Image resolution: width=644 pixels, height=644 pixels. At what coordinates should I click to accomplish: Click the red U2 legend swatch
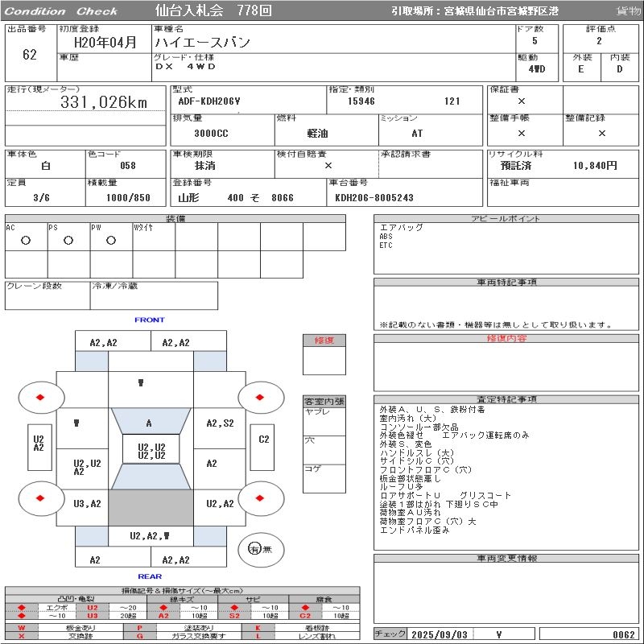tap(93, 608)
